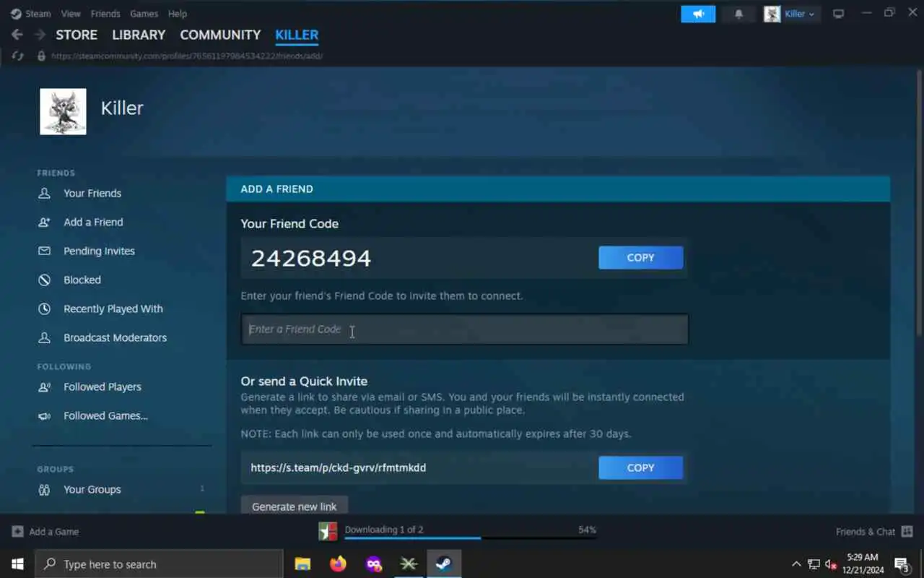The width and height of the screenshot is (924, 578).
Task: Click the small Killer avatar in header
Action: 772,14
